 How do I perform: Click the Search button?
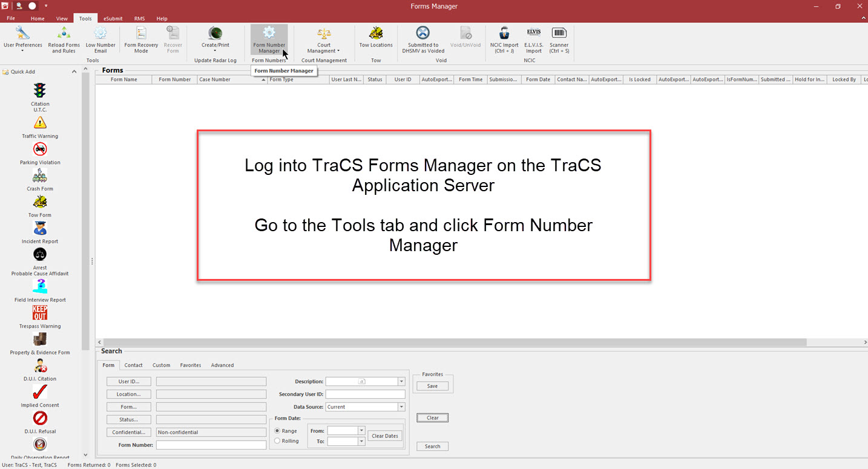432,447
